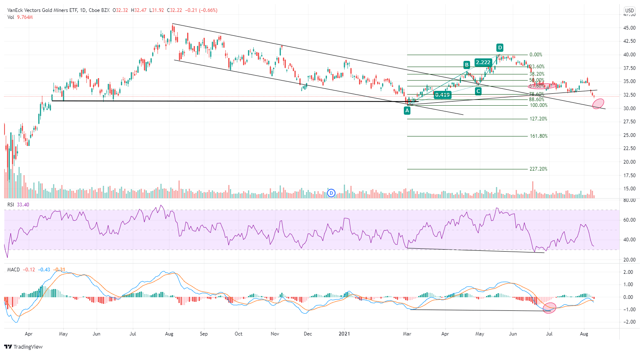The height and width of the screenshot is (354, 644).
Task: Click the 80.00 RSI axis label
Action: click(630, 201)
